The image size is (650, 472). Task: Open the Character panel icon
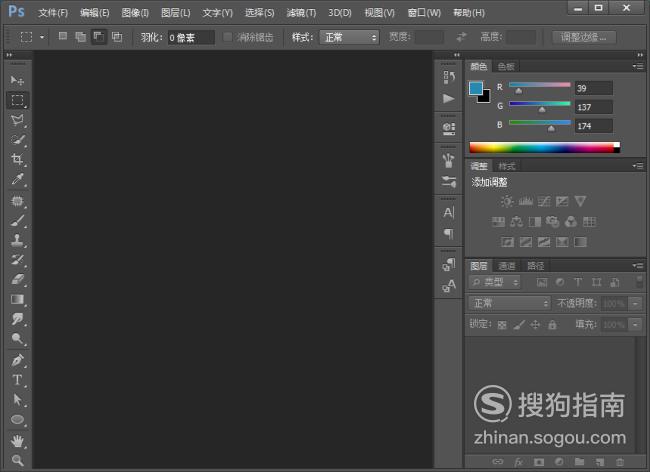click(449, 213)
